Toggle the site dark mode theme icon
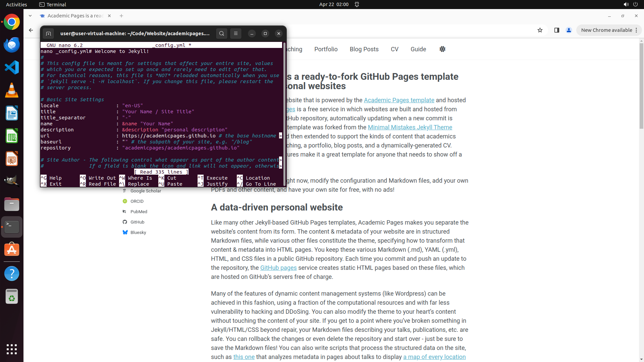This screenshot has width=644, height=362. tap(442, 49)
